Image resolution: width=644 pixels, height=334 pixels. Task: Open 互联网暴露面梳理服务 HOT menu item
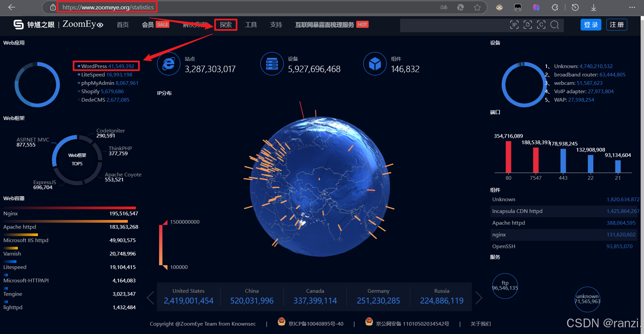[332, 25]
